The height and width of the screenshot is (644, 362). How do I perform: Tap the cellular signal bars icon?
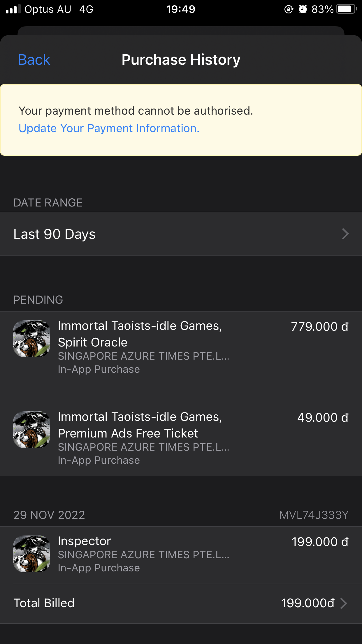coord(13,9)
